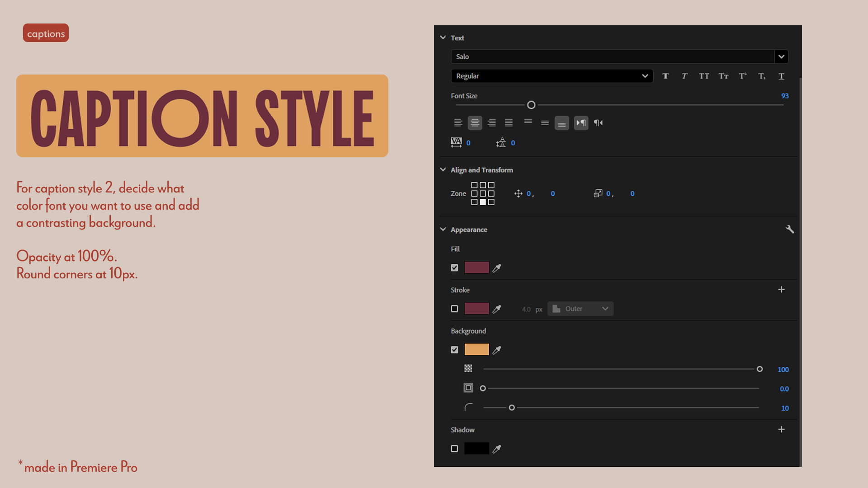Toggle Faux Bold text style

(665, 76)
